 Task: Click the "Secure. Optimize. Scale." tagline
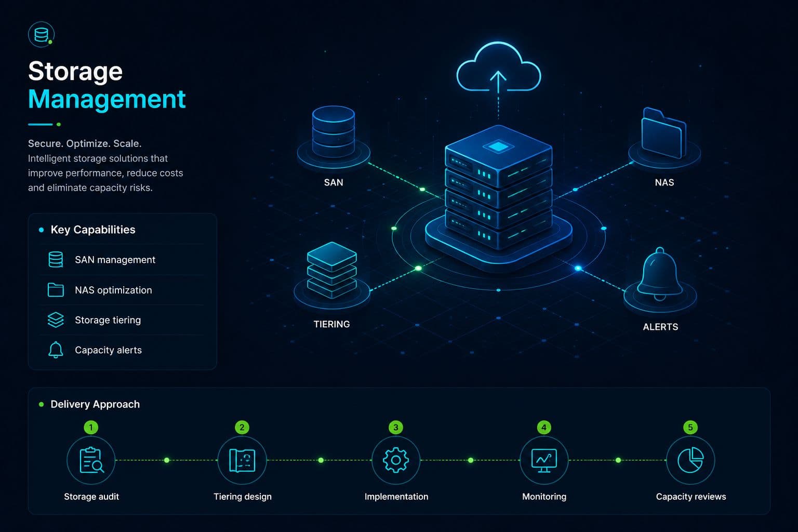(x=85, y=143)
